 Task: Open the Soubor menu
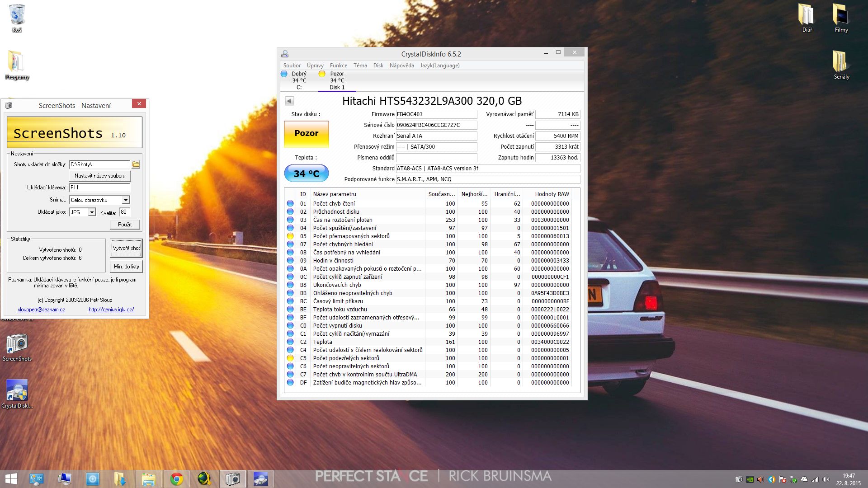click(x=292, y=66)
